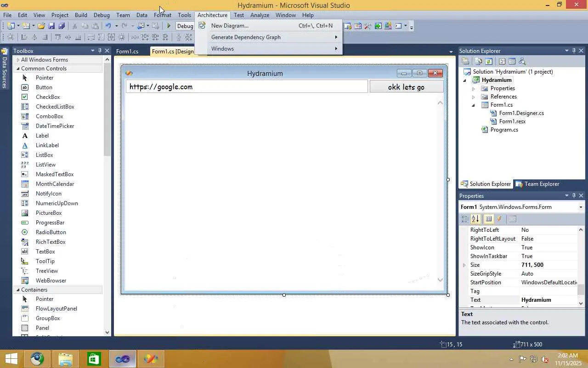Click the Undo toolbar icon
The width and height of the screenshot is (588, 368).
point(108,26)
